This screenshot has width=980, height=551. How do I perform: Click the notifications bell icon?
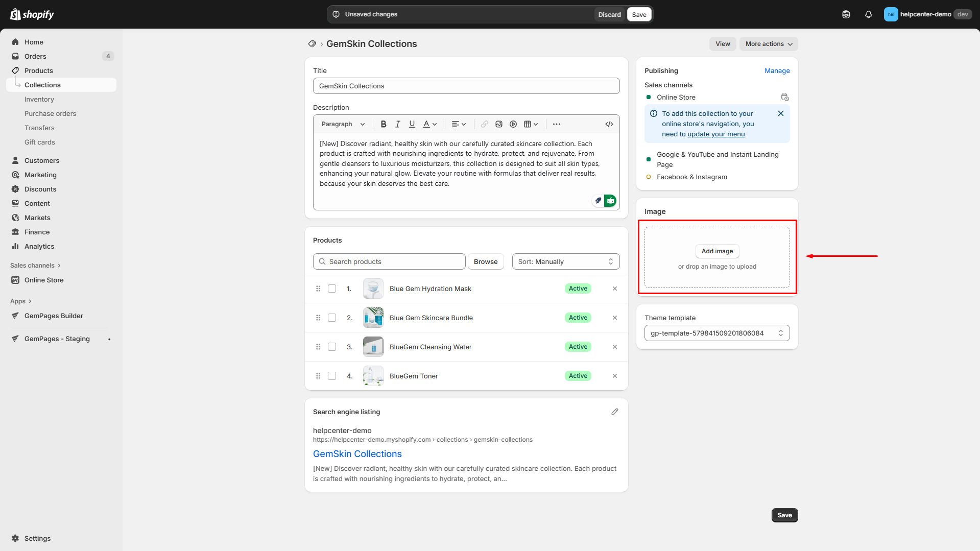click(868, 14)
